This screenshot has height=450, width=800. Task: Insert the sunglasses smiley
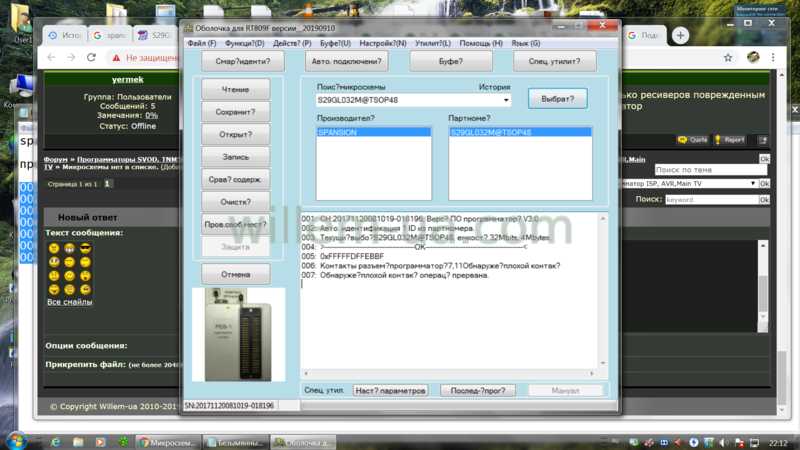[85, 248]
